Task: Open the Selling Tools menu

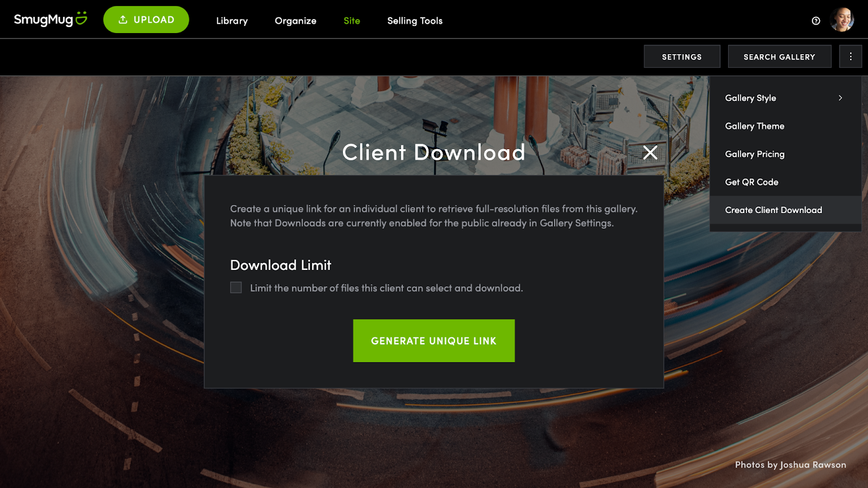Action: [x=414, y=21]
